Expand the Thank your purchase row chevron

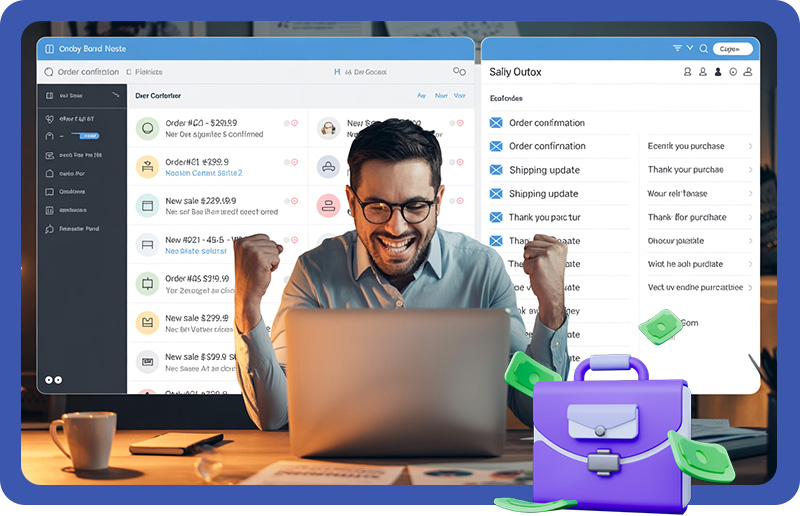click(x=750, y=170)
